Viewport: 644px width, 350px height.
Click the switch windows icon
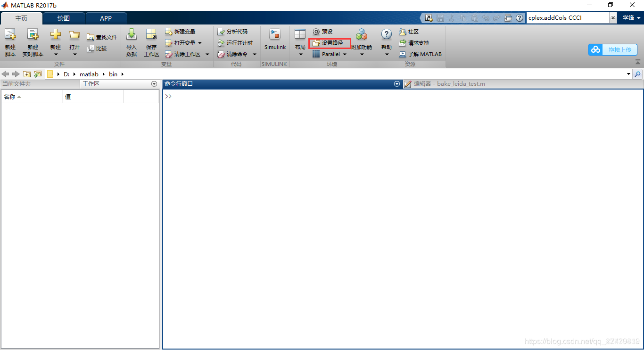click(x=508, y=18)
